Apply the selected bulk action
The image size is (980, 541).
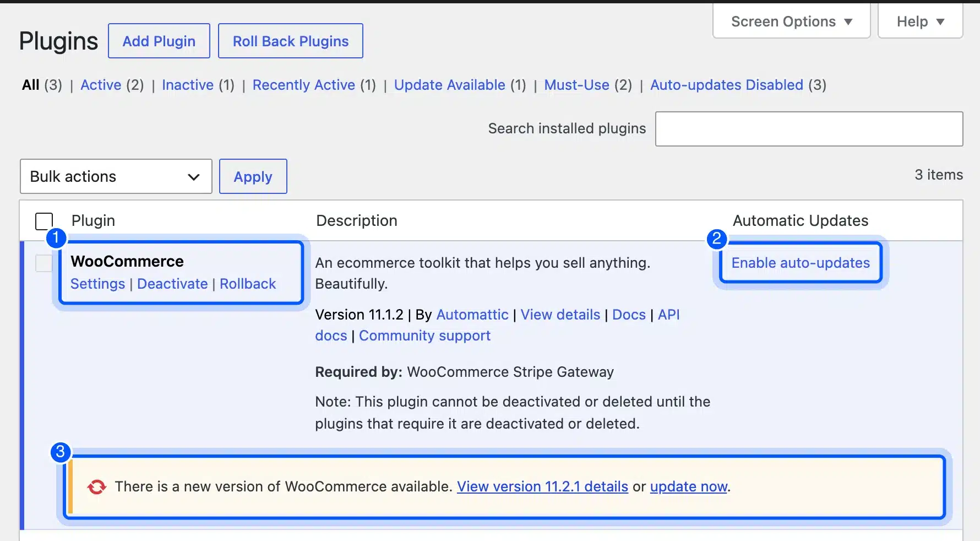253,176
